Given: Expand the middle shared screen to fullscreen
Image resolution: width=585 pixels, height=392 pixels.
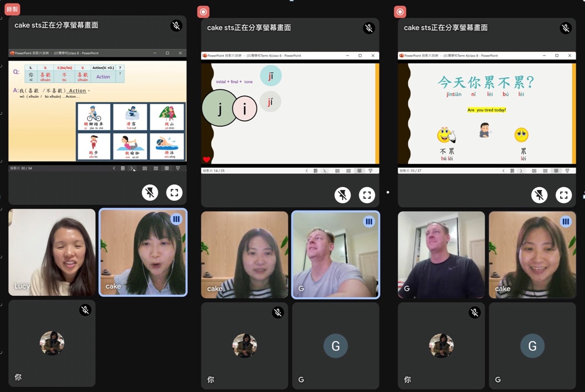Looking at the screenshot, I should point(367,195).
